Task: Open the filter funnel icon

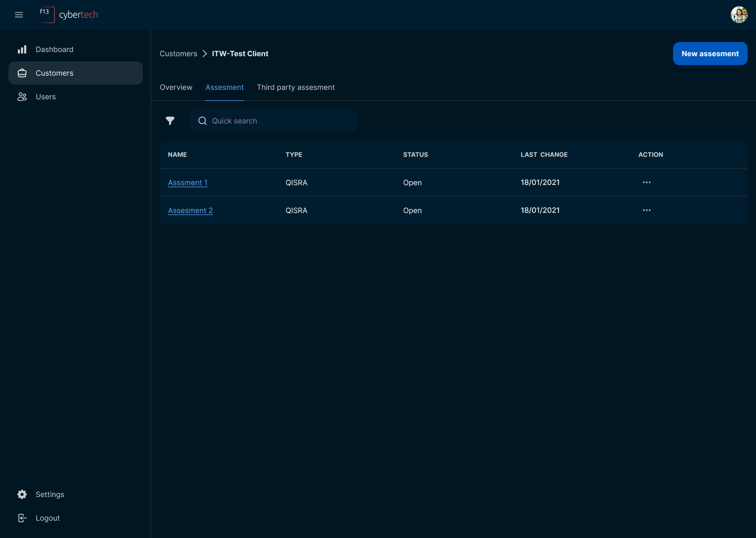Action: (x=170, y=121)
